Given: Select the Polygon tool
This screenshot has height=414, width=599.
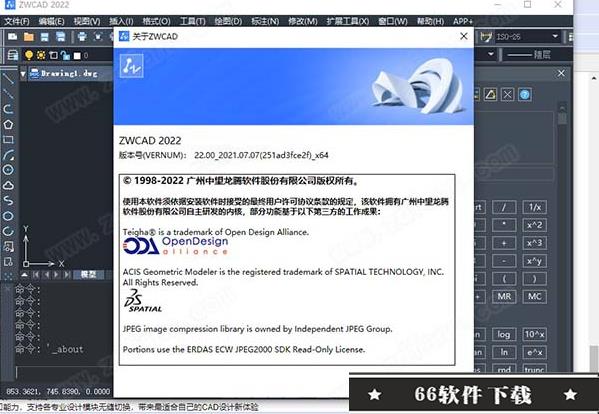Looking at the screenshot, I should point(8,125).
